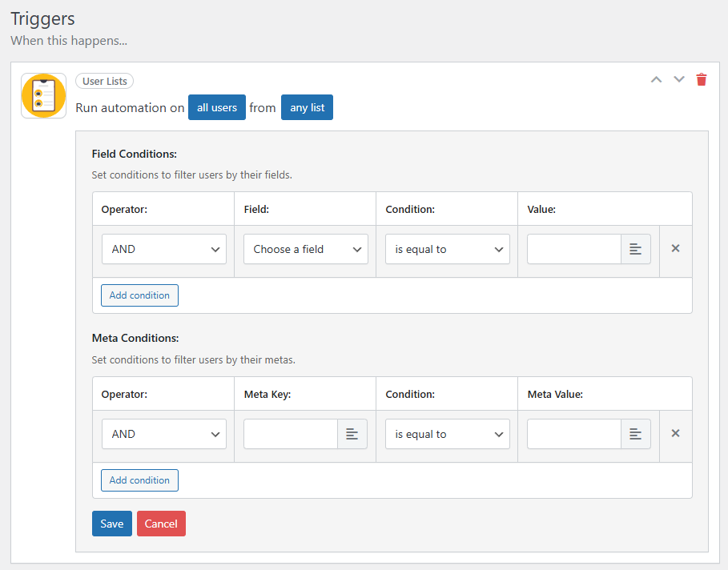The height and width of the screenshot is (570, 728).
Task: Expand the Choose a field dropdown
Action: [x=306, y=249]
